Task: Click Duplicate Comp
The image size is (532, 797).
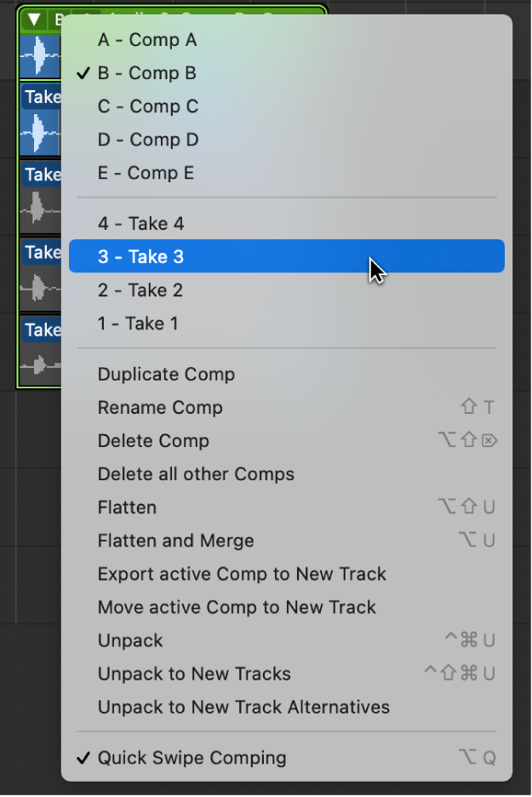Action: [x=166, y=374]
